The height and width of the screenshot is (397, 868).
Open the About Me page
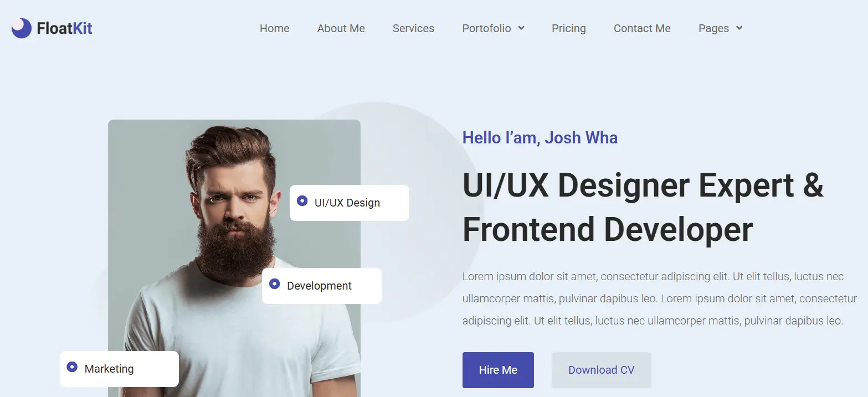[x=341, y=28]
